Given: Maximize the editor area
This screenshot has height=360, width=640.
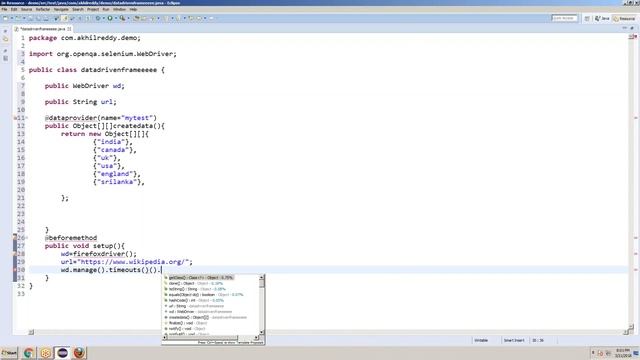Looking at the screenshot, I should coord(632,28).
